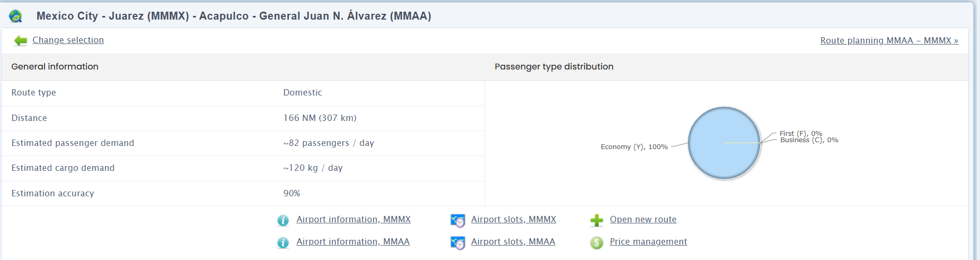Click the info icon for Airport information, MMAA
This screenshot has height=260, width=980.
pos(283,242)
